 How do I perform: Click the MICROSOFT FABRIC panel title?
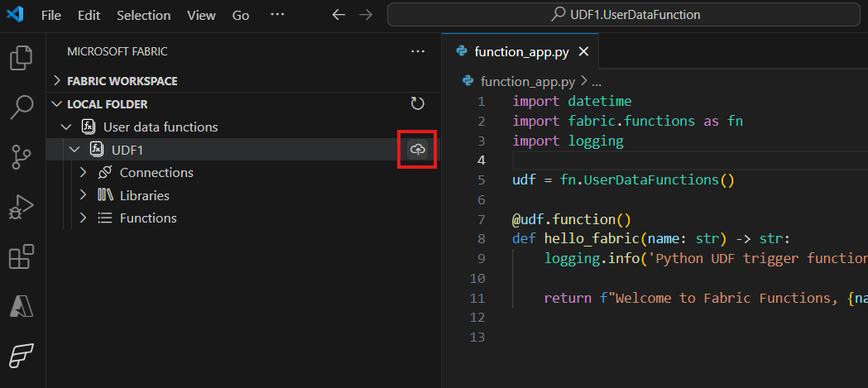pyautogui.click(x=117, y=51)
